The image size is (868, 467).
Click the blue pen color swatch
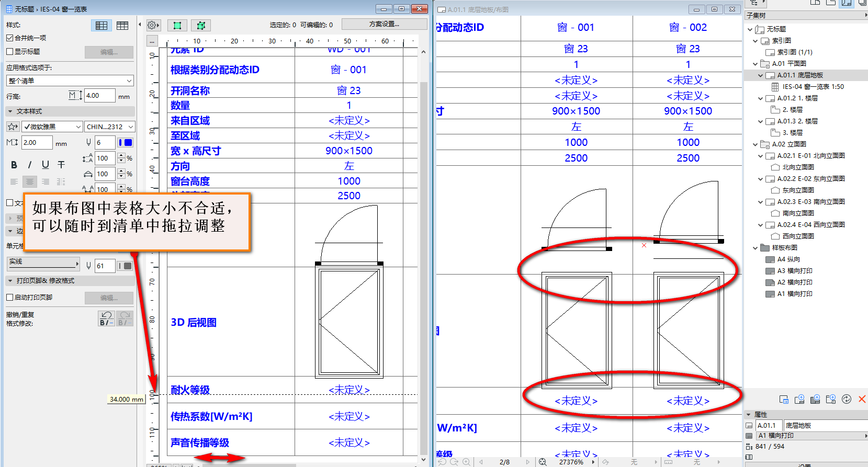(126, 142)
